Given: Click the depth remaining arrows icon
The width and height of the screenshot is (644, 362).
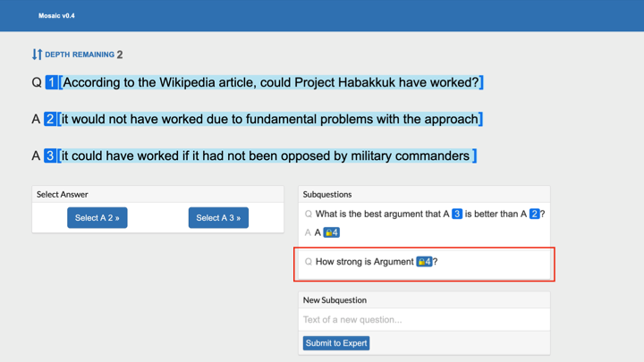Looking at the screenshot, I should [x=37, y=55].
